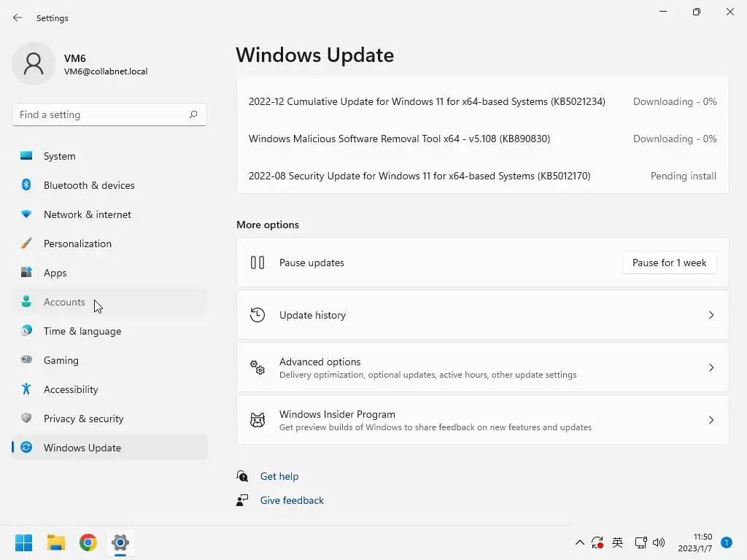Image resolution: width=747 pixels, height=560 pixels.
Task: Expand Update history chevron arrow
Action: [711, 315]
